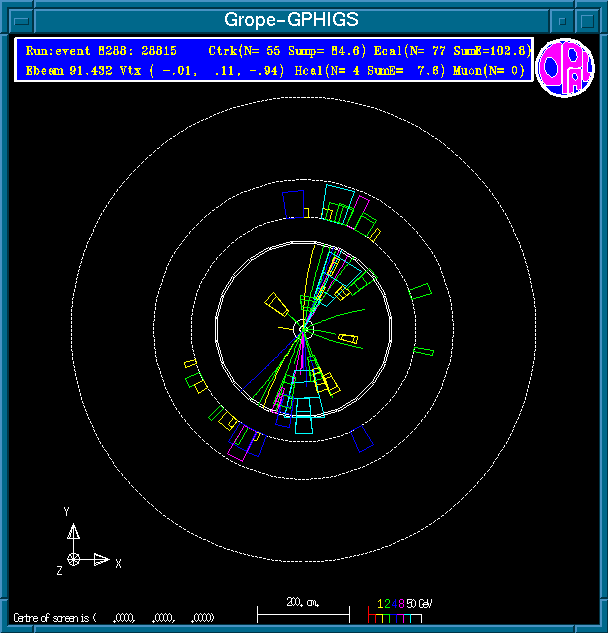Screen dimensions: 608x633
Task: Select the magenta calorimeter cluster at lower left
Action: pos(241,441)
